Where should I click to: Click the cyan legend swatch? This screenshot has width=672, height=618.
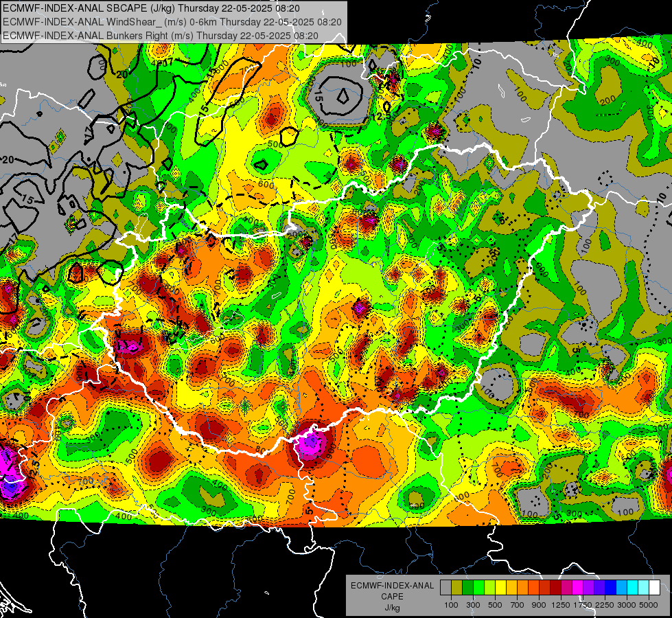point(633,588)
